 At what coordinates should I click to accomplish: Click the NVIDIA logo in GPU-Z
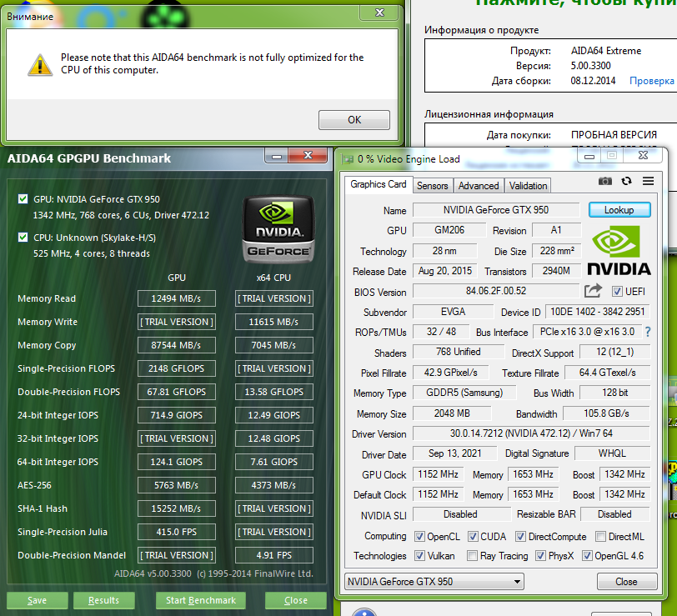[619, 251]
